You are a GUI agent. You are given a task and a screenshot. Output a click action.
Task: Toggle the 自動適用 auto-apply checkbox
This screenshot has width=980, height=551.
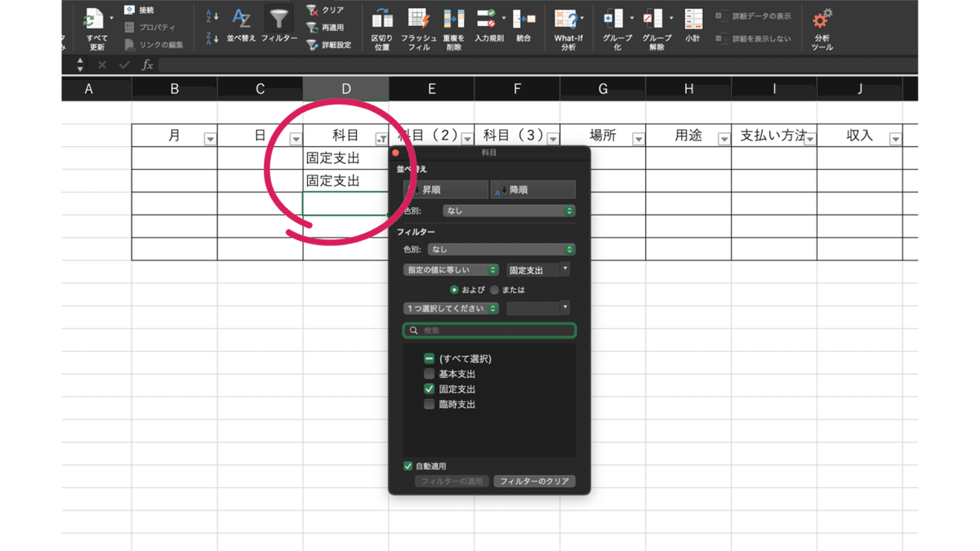408,466
